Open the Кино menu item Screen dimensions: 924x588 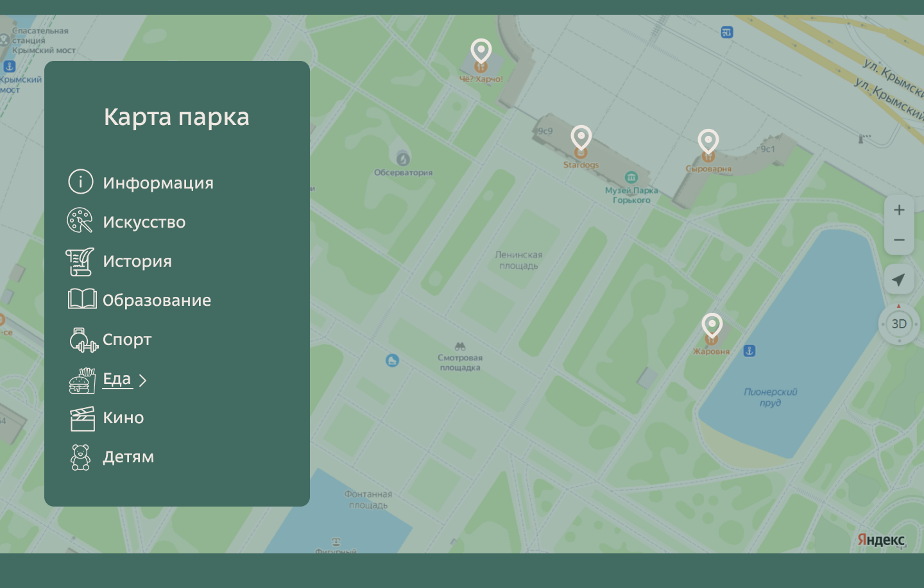(x=123, y=418)
